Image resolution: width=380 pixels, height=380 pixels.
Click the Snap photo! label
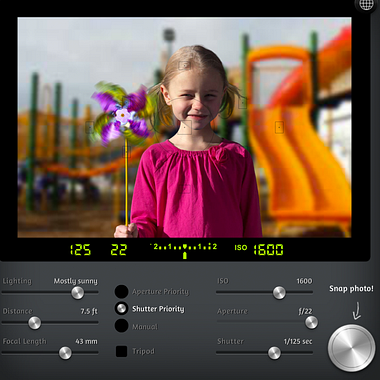(351, 289)
